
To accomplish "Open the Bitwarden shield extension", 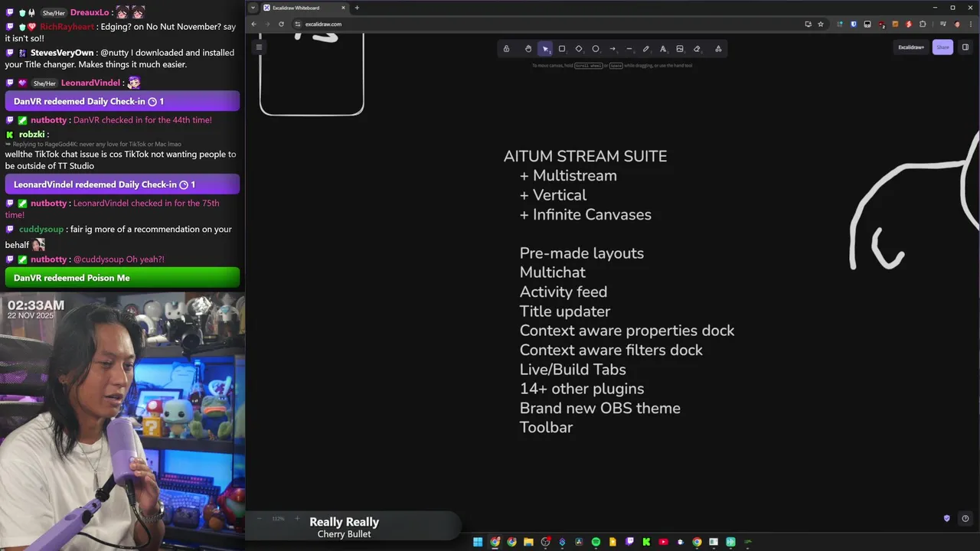I will pos(854,24).
